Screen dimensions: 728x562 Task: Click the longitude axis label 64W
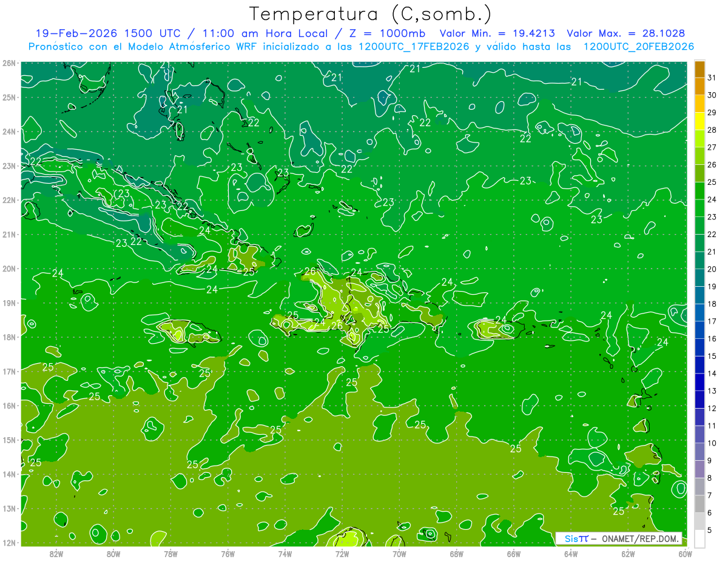(571, 554)
